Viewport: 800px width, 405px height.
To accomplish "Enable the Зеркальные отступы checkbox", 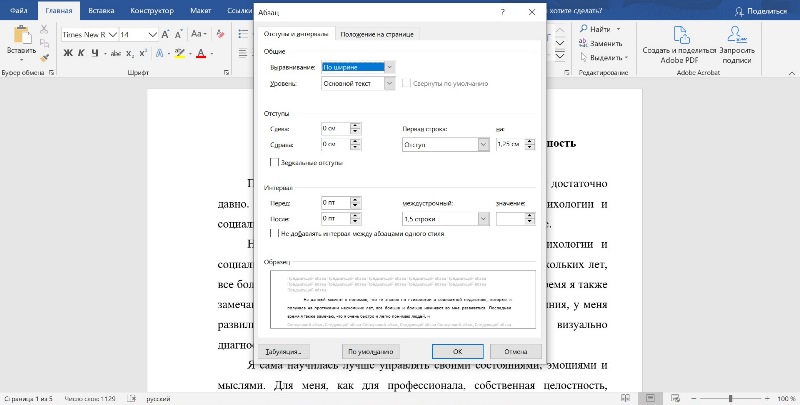I will (274, 162).
